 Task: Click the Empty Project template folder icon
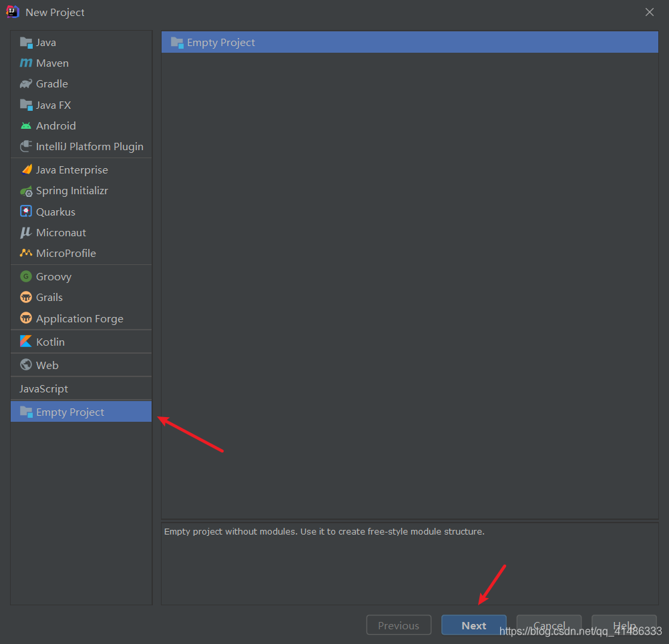[x=177, y=43]
